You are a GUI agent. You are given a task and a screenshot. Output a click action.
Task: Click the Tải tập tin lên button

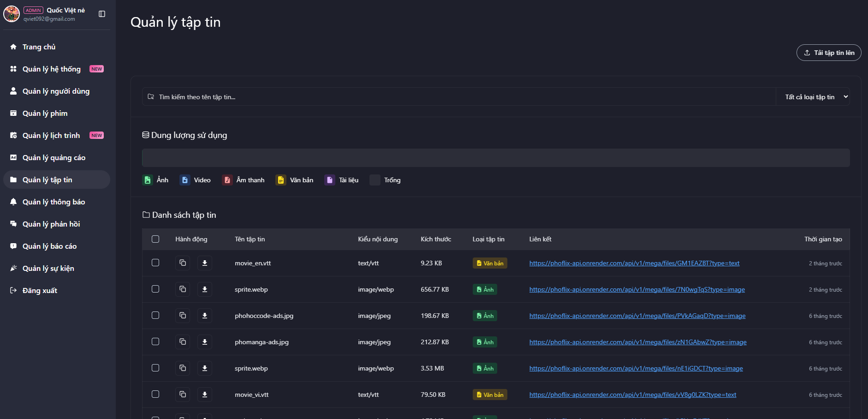[x=829, y=53]
